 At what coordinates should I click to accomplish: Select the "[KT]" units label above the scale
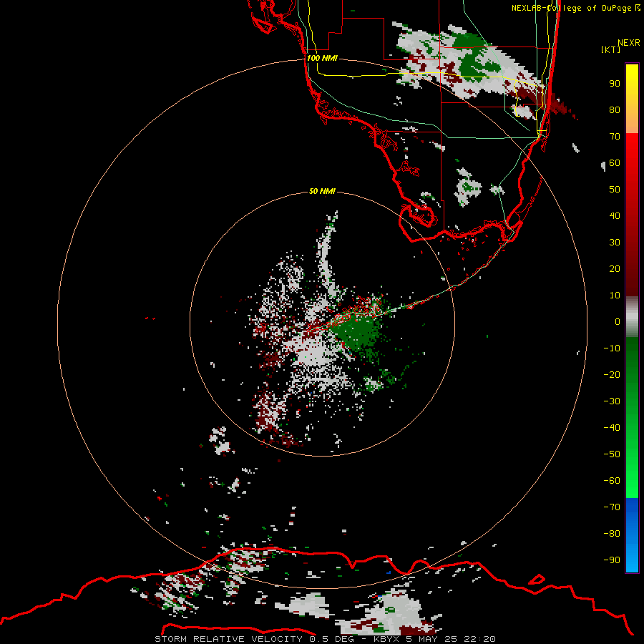point(610,49)
